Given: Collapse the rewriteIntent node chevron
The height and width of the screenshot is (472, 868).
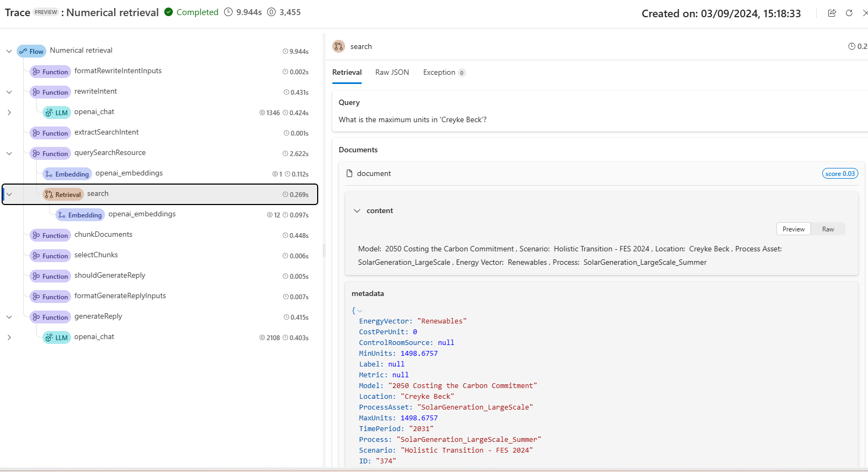Looking at the screenshot, I should coord(9,92).
